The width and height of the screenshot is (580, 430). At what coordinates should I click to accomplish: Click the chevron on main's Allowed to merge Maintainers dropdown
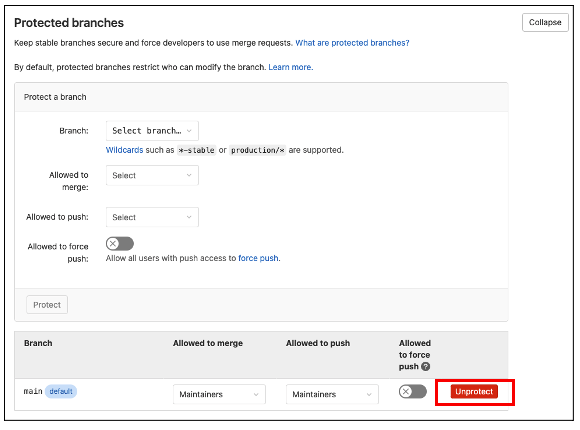256,394
